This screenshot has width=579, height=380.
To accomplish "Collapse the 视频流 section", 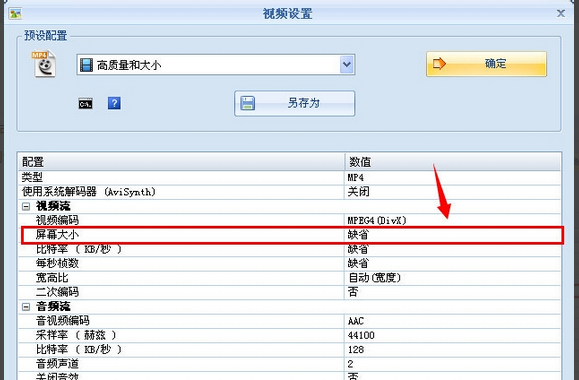I will pos(26,206).
